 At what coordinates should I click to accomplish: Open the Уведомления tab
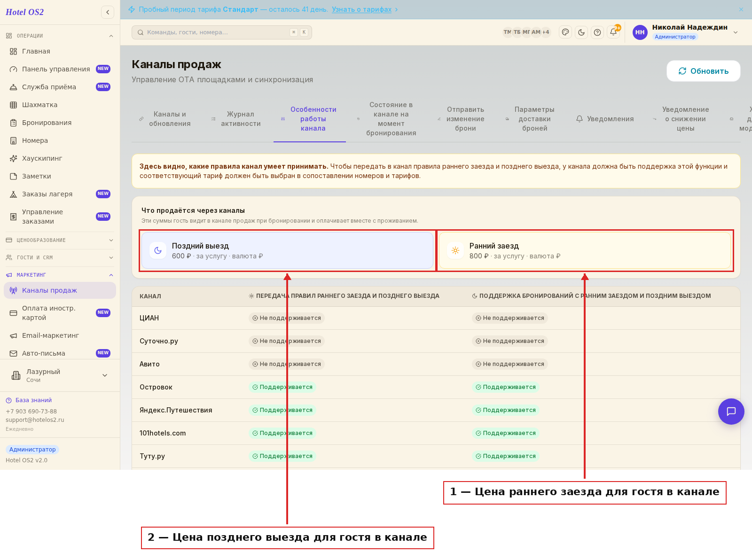pyautogui.click(x=605, y=119)
